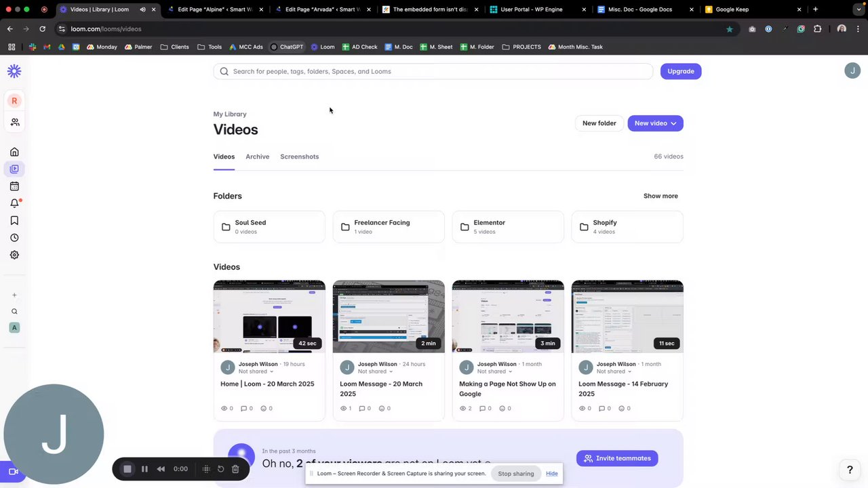Screen dimensions: 868x488
Task: Click Stop sharing button
Action: [516, 474]
